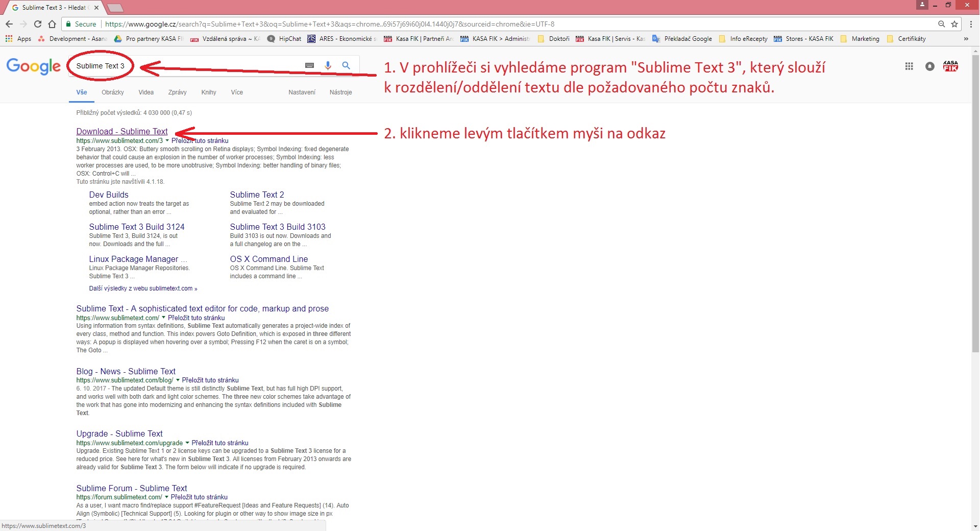
Task: Open Sublime Text 3 Build 3124 link
Action: (x=137, y=227)
